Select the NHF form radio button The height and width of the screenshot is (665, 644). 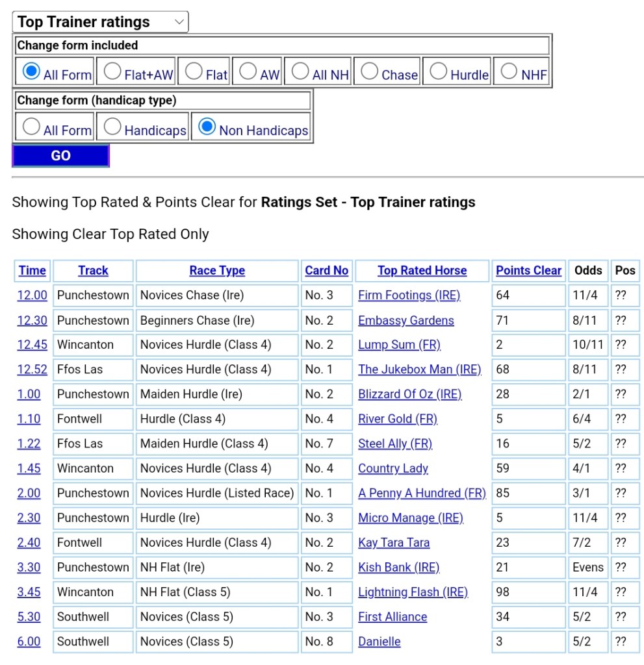pyautogui.click(x=509, y=71)
